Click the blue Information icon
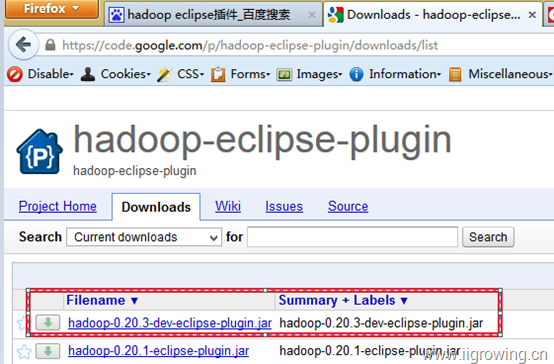Screen dimensions: 554x364 pyautogui.click(x=356, y=74)
